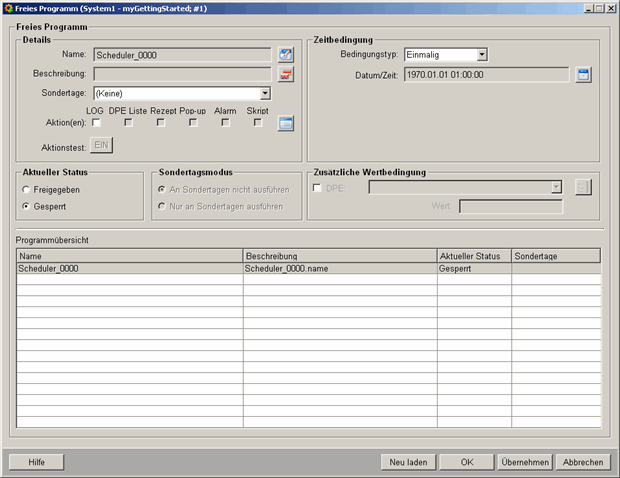The height and width of the screenshot is (478, 620).
Task: Expand the Sondertage dropdown
Action: [265, 93]
